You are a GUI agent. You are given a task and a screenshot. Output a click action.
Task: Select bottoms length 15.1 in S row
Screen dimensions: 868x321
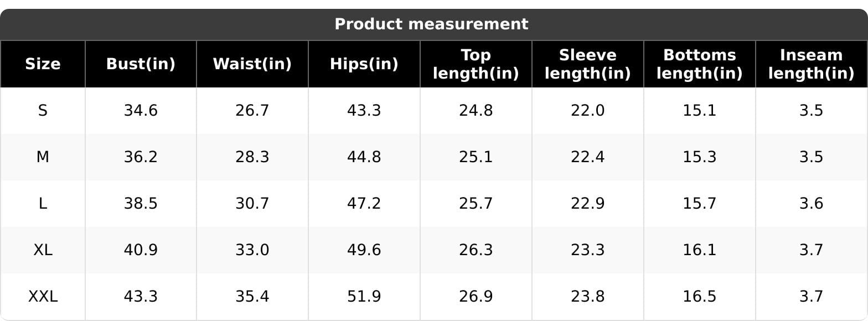point(700,111)
